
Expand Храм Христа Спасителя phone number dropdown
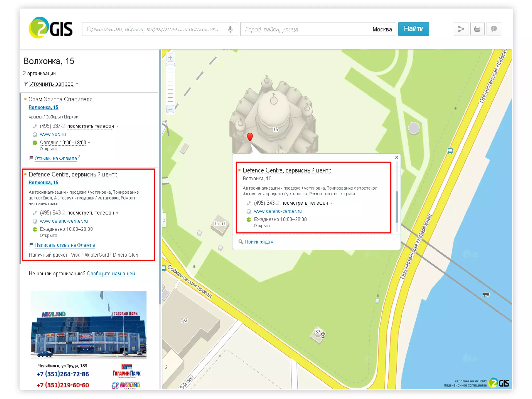pos(90,126)
